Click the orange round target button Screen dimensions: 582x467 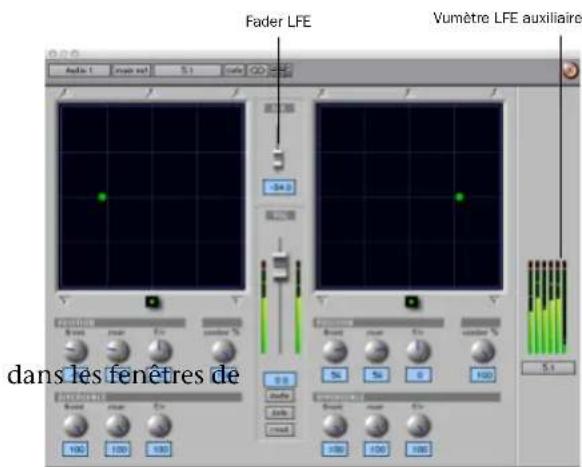point(570,70)
